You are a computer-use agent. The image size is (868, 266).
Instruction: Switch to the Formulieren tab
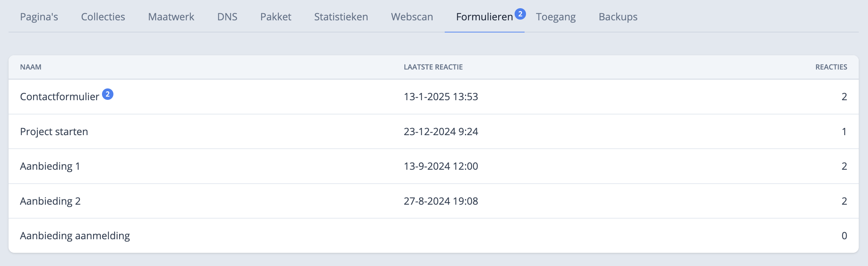pyautogui.click(x=484, y=16)
